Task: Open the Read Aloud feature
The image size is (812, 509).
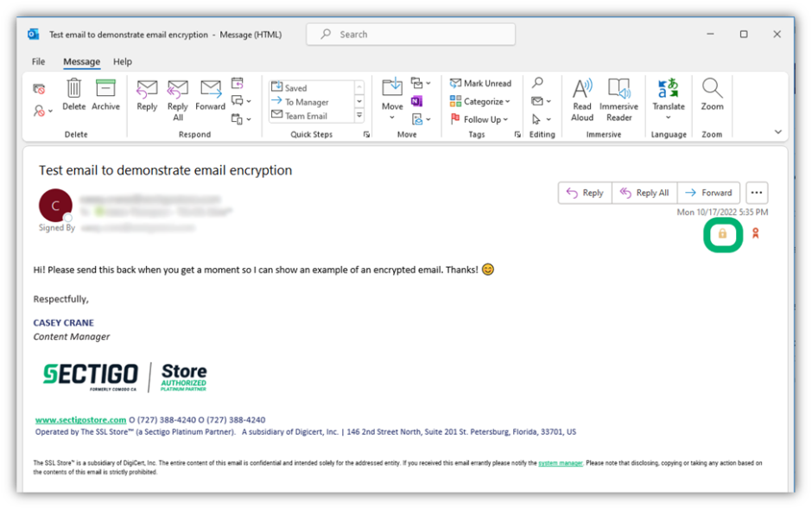Action: (x=581, y=98)
